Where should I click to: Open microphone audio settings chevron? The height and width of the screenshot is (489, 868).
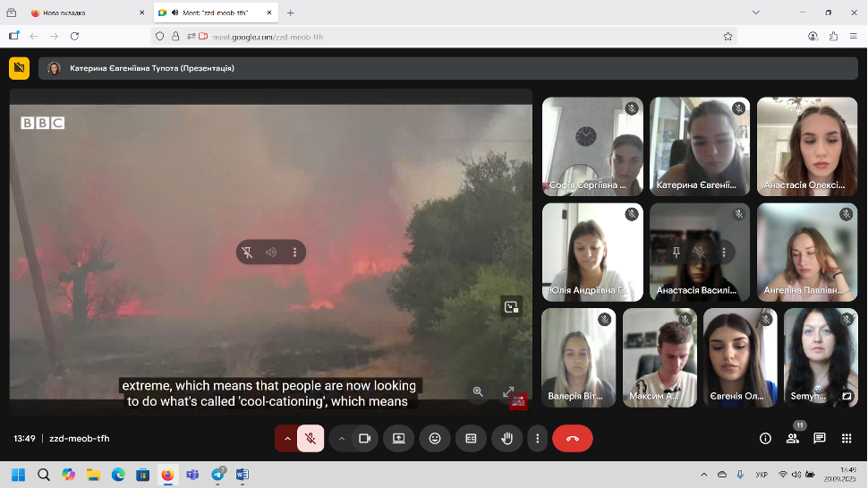[287, 439]
